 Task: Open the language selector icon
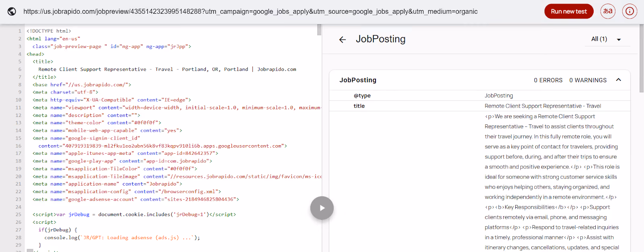pyautogui.click(x=608, y=11)
